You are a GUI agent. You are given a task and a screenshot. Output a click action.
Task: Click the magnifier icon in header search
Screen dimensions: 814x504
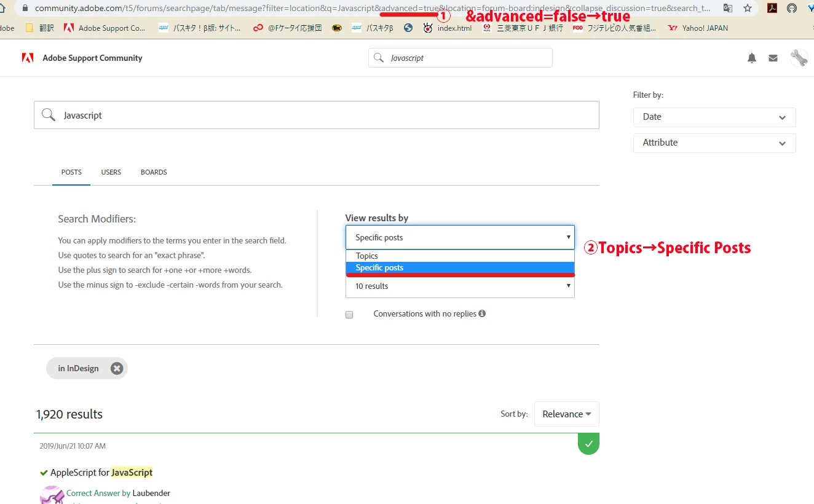coord(379,58)
